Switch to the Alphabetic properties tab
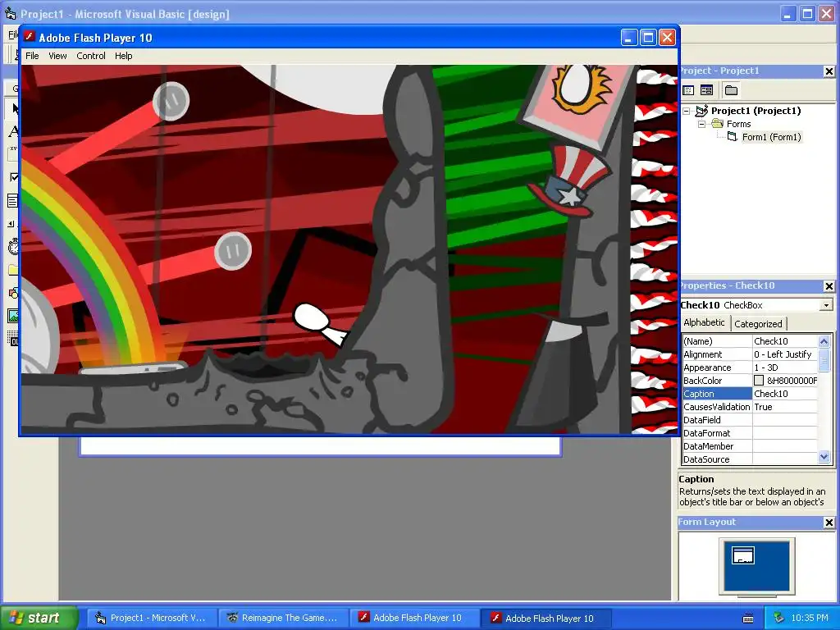Screen dimensions: 840x630 [x=704, y=322]
